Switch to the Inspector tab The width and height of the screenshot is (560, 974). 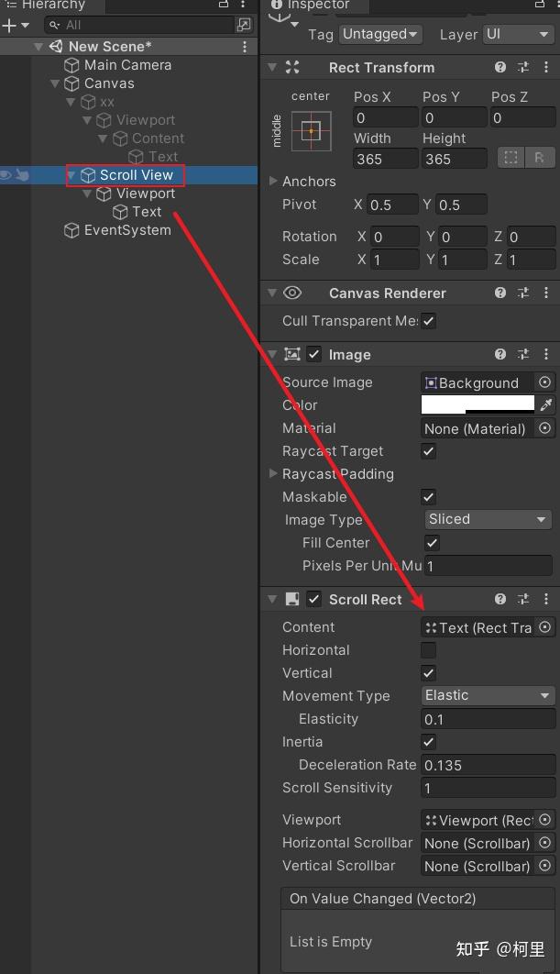(x=315, y=5)
